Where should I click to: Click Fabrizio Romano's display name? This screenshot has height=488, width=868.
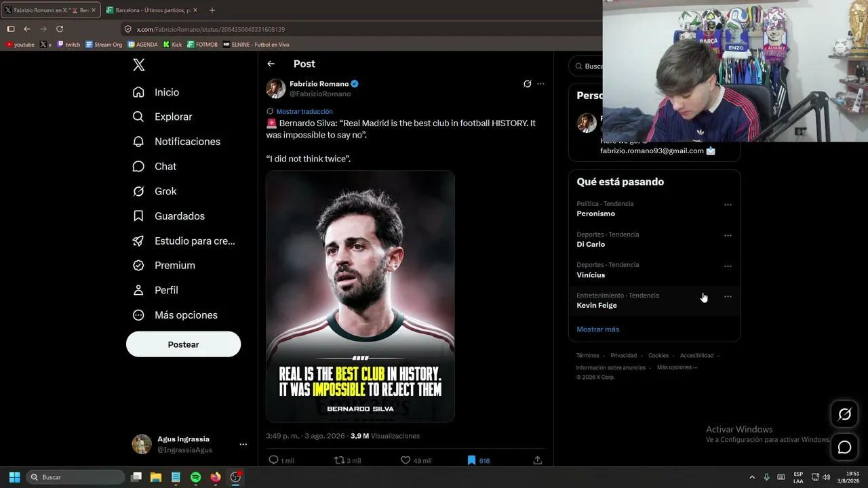click(x=319, y=84)
